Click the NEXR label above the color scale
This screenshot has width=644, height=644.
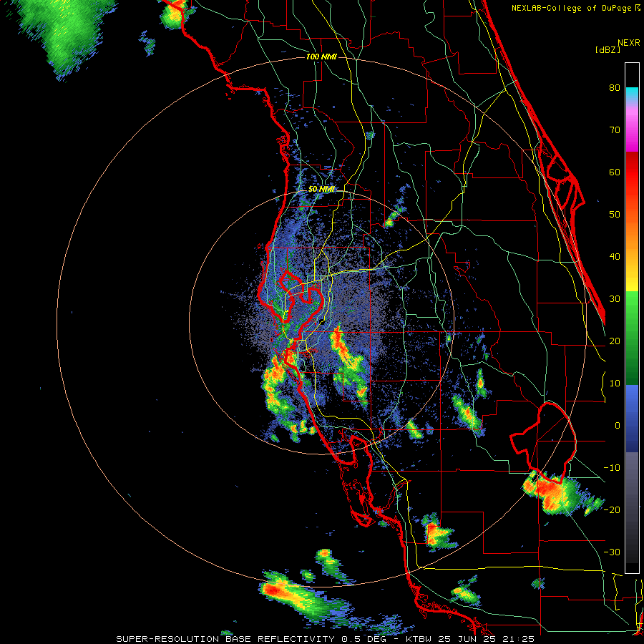point(629,43)
